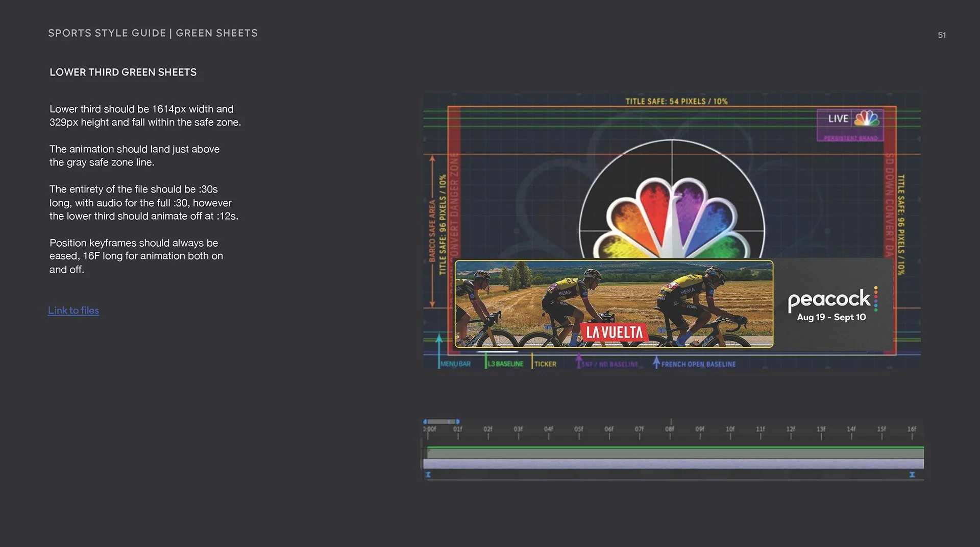Screen dimensions: 980x547
Task: Click the 'TICKER' guide label
Action: coord(545,364)
